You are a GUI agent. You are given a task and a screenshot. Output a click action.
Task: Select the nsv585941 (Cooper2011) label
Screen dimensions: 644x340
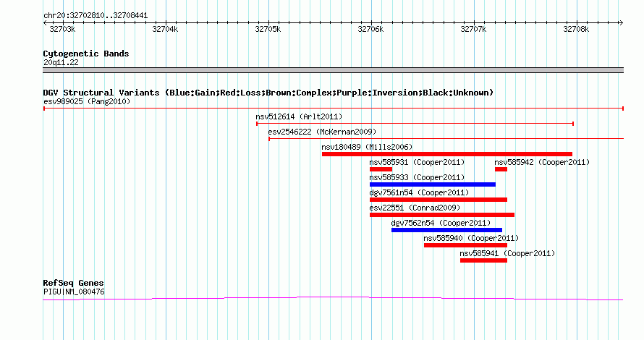(507, 253)
